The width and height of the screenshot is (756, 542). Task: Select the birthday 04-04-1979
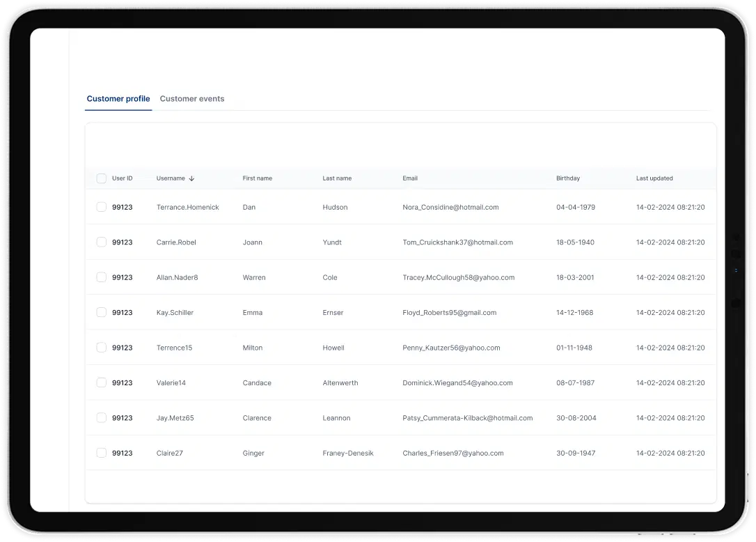[x=576, y=208]
